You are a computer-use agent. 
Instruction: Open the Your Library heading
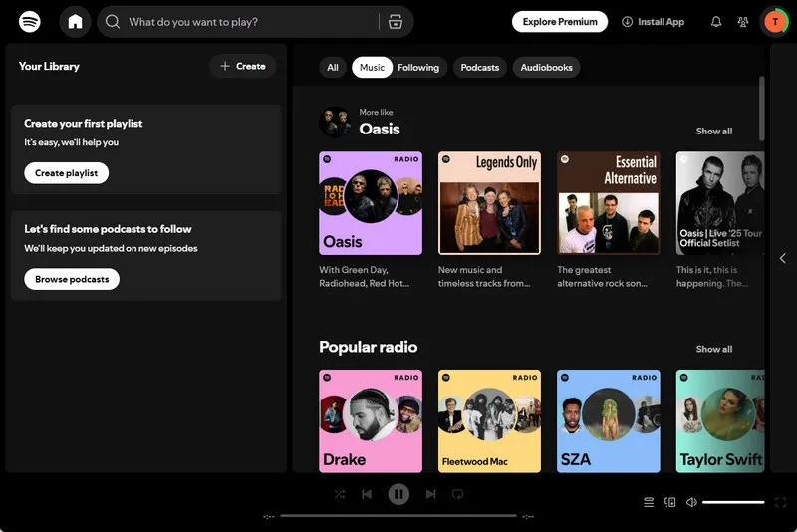[x=49, y=66]
